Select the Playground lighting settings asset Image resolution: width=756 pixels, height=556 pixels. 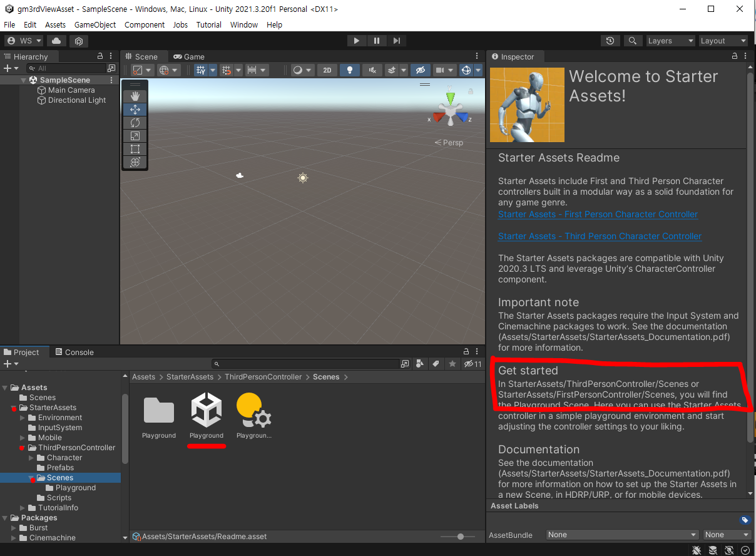(x=253, y=410)
